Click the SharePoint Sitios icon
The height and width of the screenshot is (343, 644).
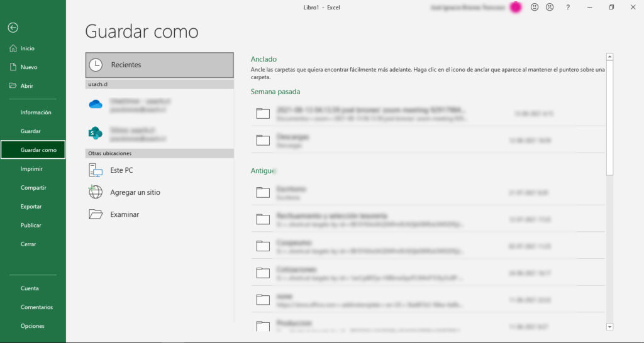[96, 133]
